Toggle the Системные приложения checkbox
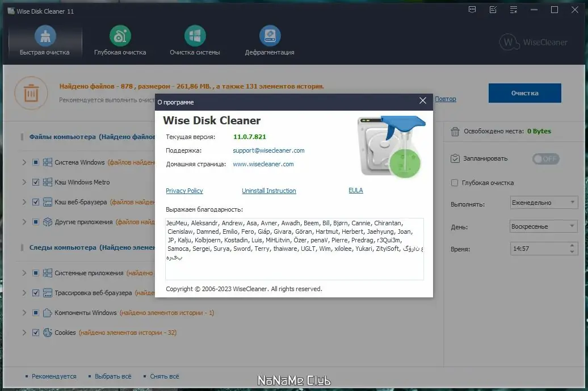588x391 pixels. coord(36,273)
